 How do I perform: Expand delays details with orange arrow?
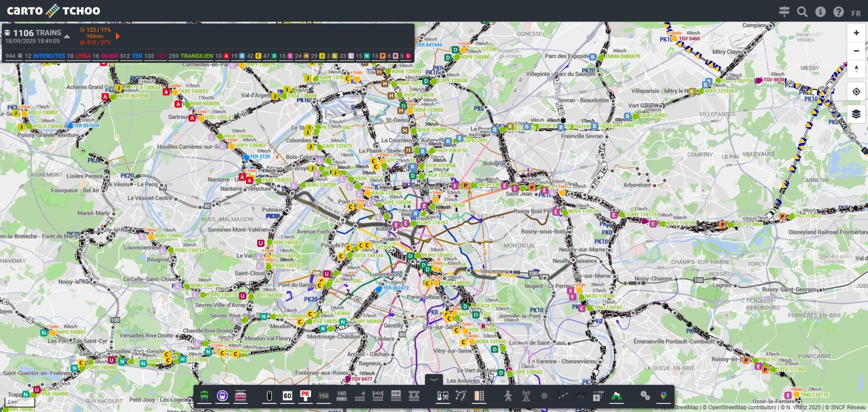pos(118,36)
